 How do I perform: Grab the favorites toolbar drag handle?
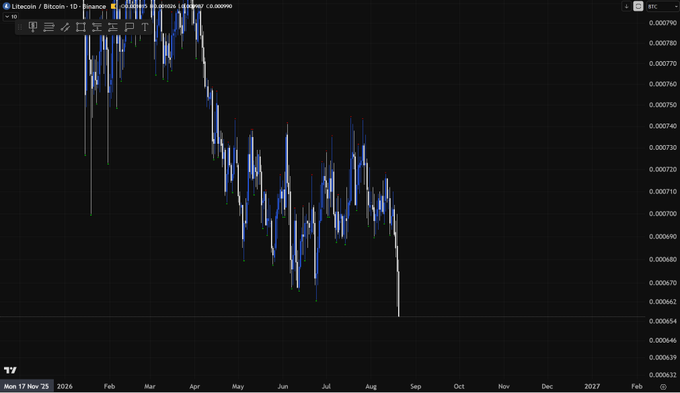pyautogui.click(x=20, y=27)
